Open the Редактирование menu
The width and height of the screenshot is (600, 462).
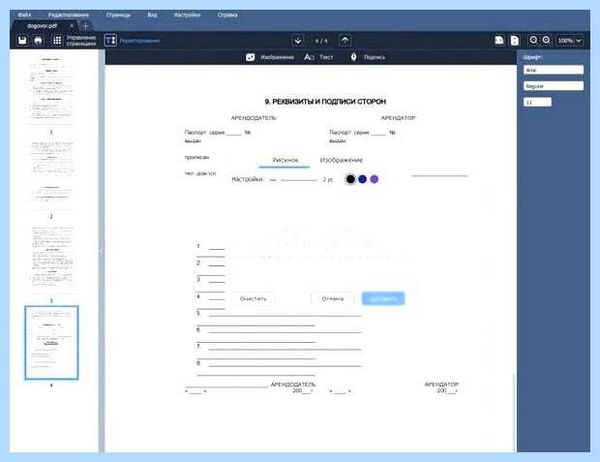click(x=68, y=15)
